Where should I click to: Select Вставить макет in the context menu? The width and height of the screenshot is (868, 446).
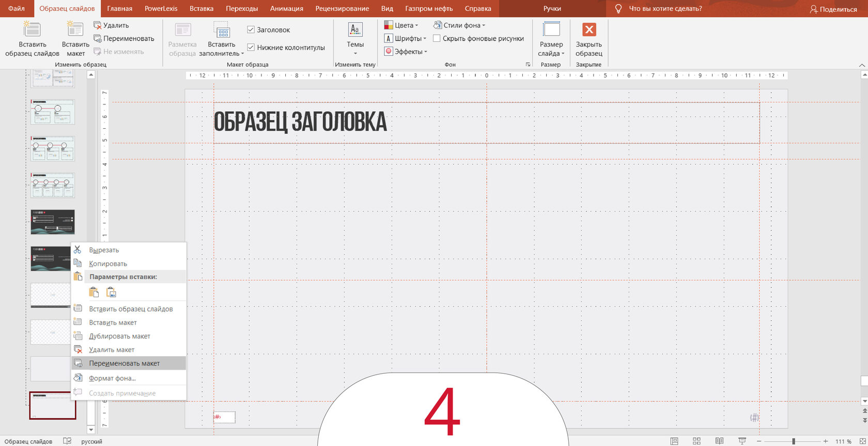pos(129,322)
